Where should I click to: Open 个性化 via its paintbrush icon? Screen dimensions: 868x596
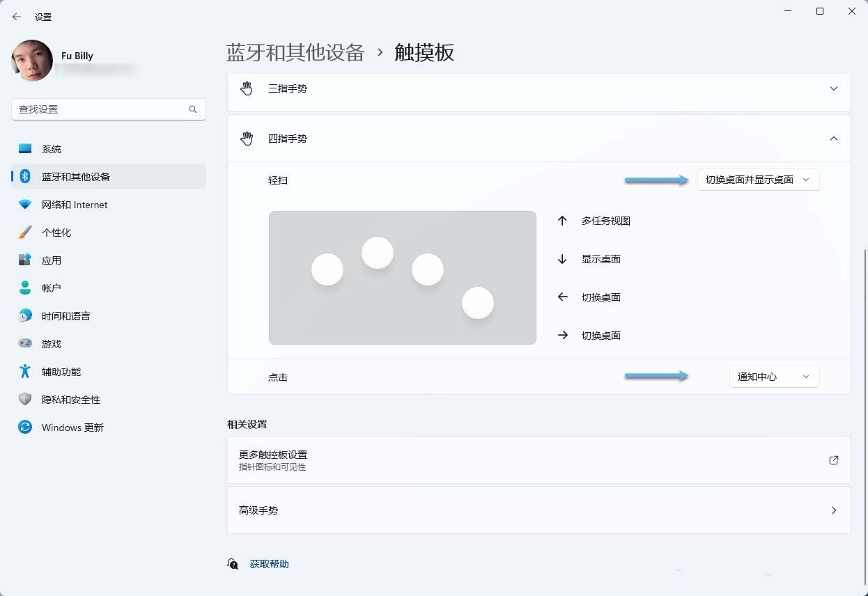click(x=25, y=232)
